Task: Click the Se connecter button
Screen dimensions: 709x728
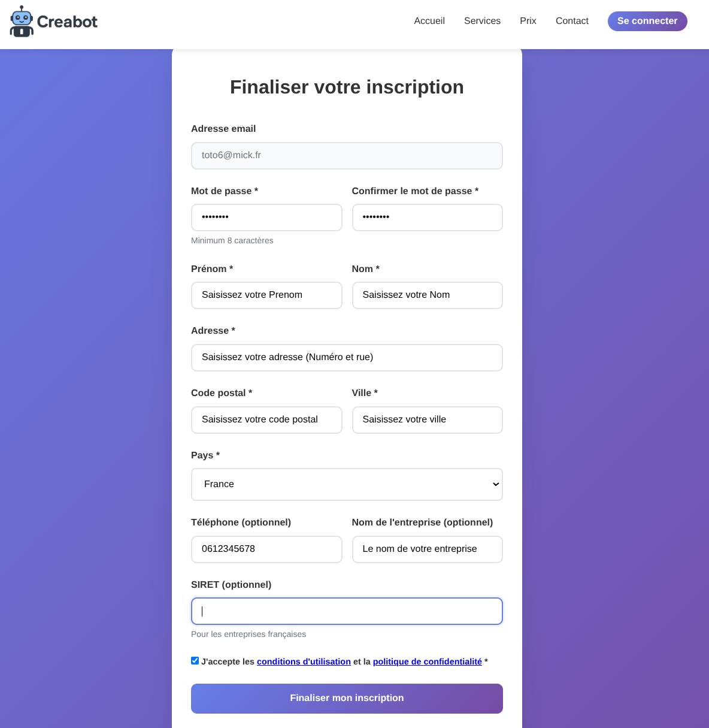Action: pos(647,21)
